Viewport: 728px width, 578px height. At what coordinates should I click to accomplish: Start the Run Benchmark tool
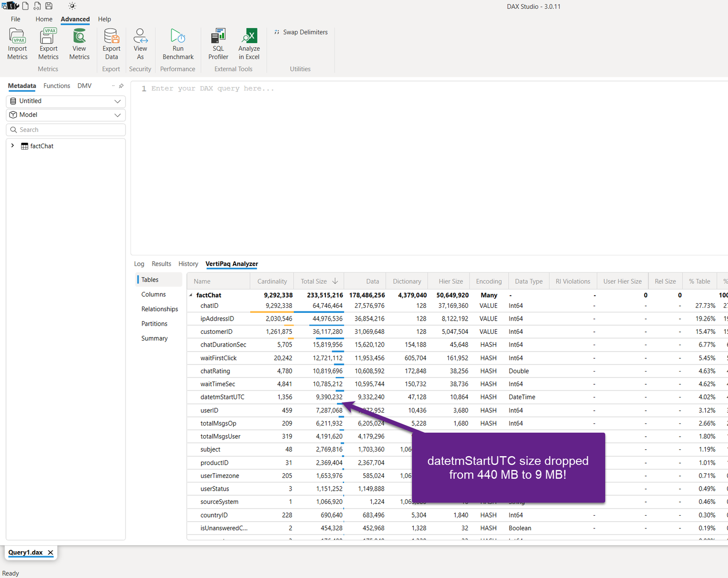pyautogui.click(x=177, y=43)
